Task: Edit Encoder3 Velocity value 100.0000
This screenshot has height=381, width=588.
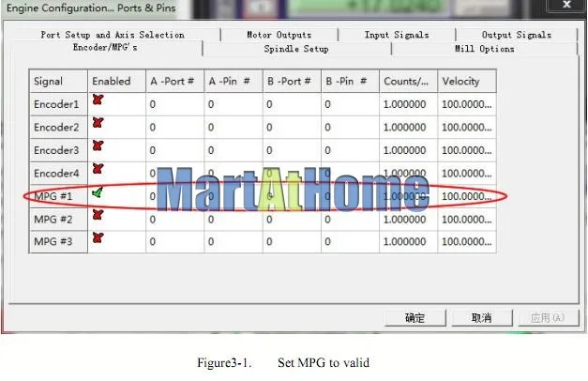Action: coord(467,150)
